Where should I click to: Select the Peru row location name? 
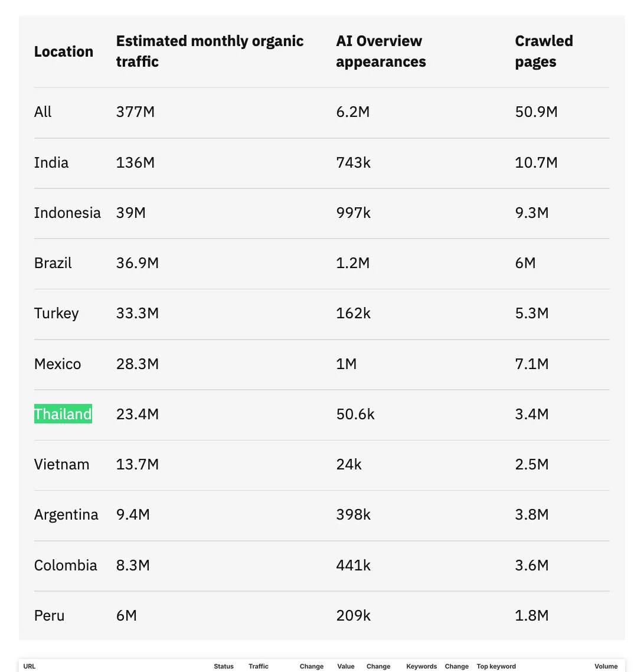pyautogui.click(x=49, y=615)
